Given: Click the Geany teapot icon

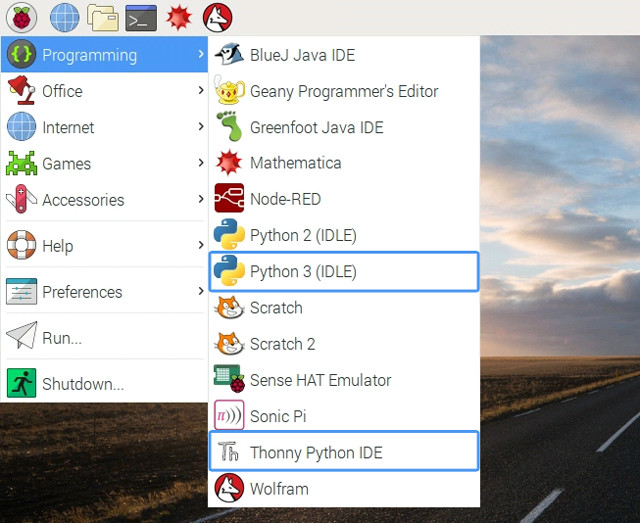Looking at the screenshot, I should coord(229,90).
